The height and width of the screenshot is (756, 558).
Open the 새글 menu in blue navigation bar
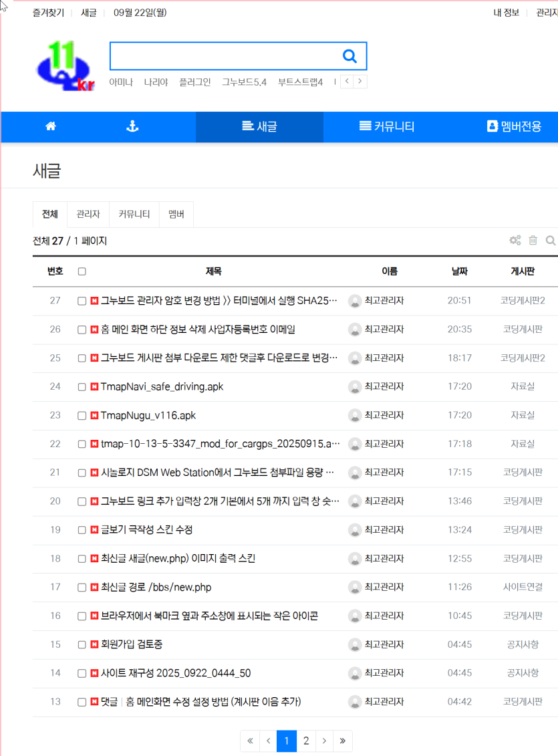259,127
